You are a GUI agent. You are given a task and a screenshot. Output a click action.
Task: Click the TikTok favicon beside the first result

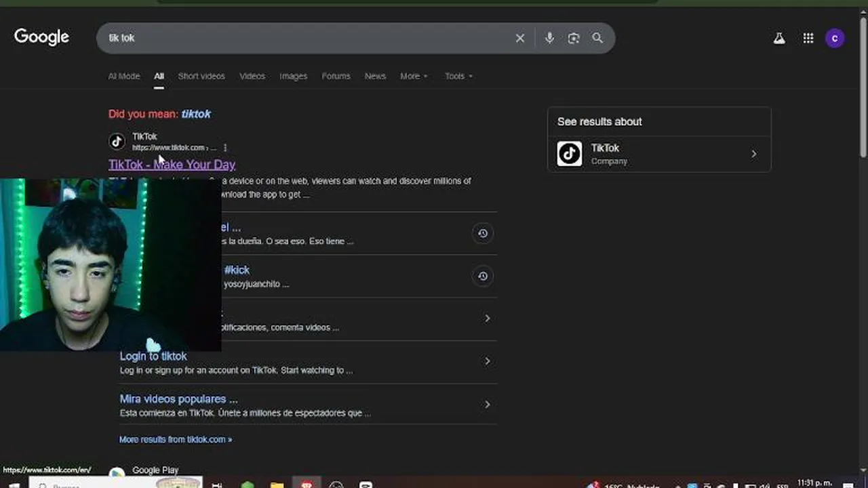click(117, 142)
